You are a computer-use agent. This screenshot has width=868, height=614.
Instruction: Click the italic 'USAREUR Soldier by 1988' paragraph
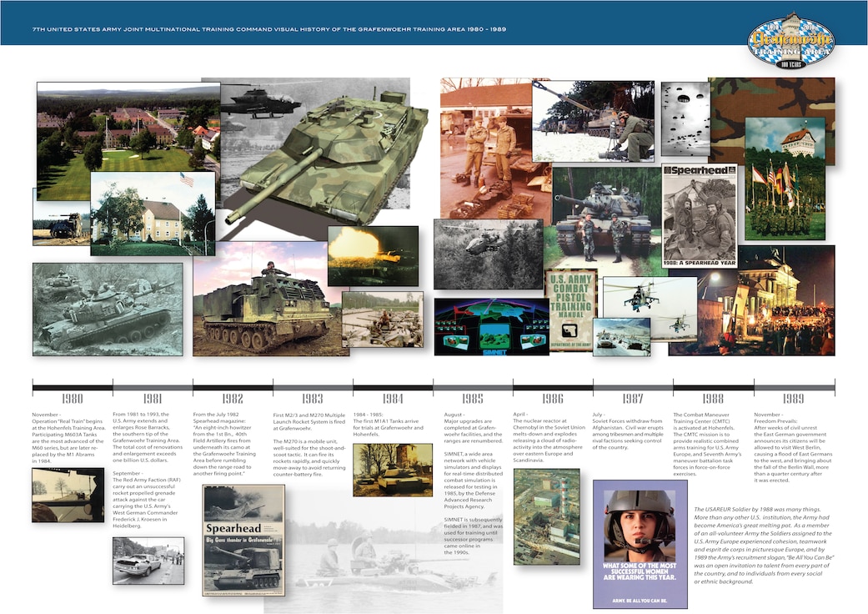click(764, 546)
